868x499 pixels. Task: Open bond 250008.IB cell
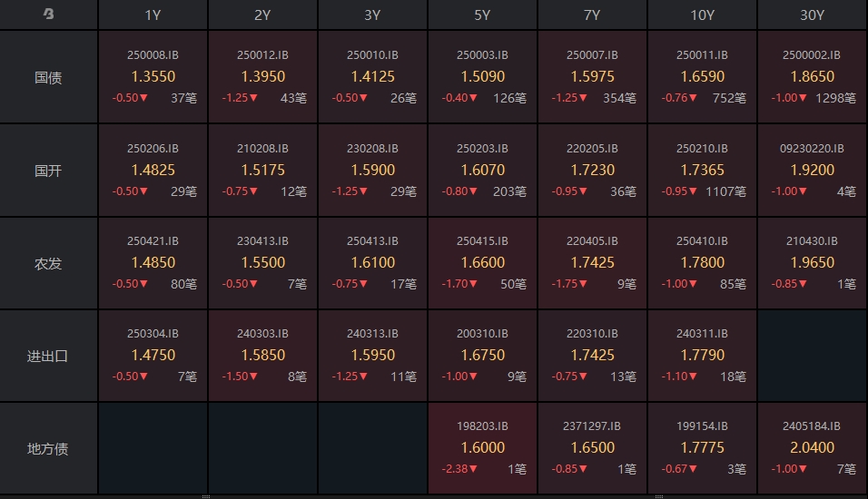click(153, 77)
